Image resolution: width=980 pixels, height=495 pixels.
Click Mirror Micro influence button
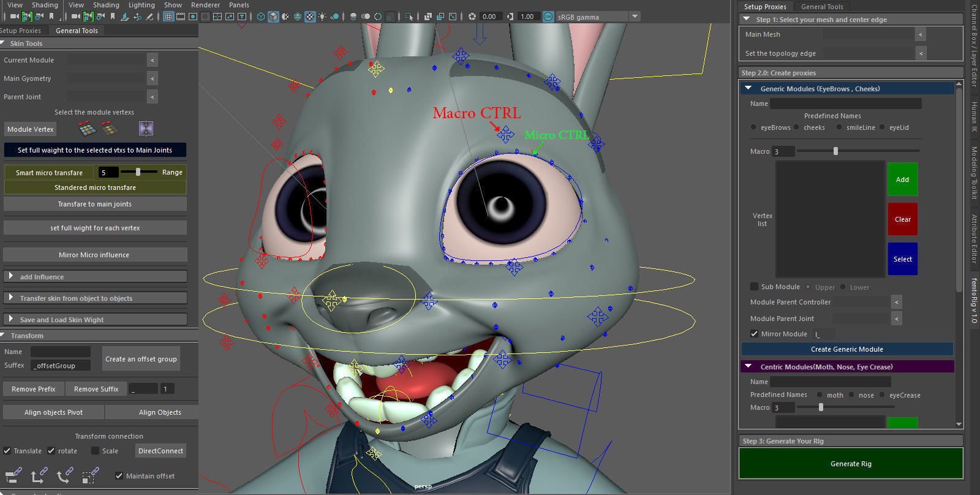tap(95, 255)
